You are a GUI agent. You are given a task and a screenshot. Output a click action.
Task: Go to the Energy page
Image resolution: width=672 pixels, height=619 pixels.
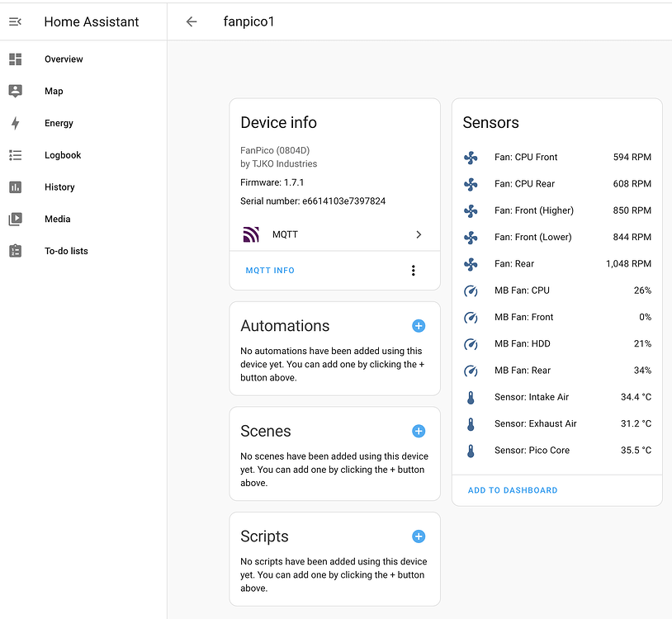[x=59, y=123]
